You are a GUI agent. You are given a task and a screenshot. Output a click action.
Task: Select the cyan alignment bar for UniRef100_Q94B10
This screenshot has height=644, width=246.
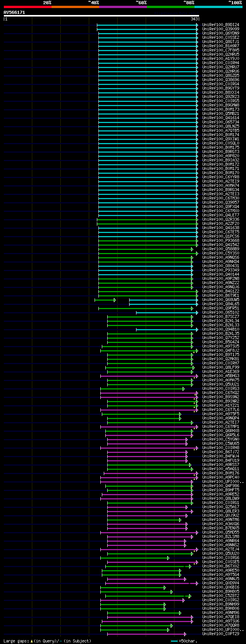167,329
